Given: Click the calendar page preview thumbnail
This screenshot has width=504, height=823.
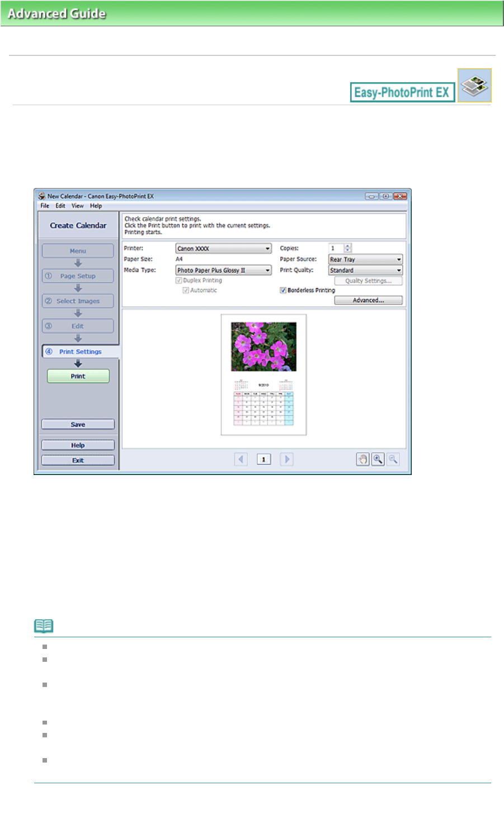Looking at the screenshot, I should pos(263,374).
